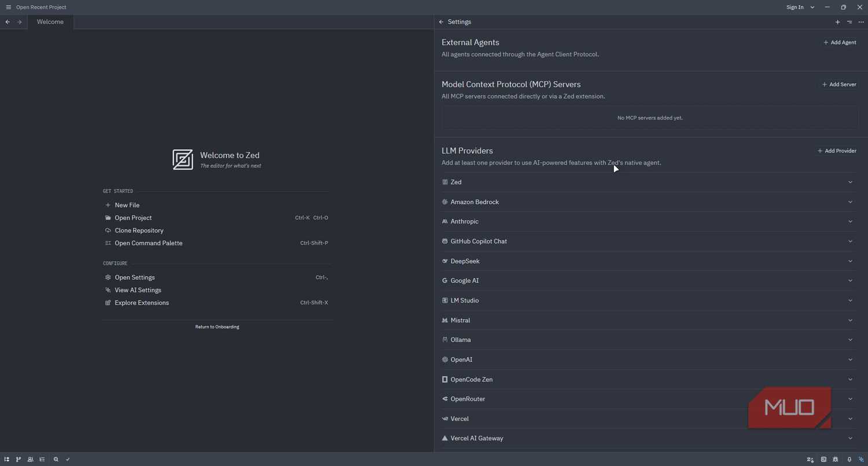Expand the Ollama chevron
Image resolution: width=868 pixels, height=466 pixels.
click(850, 340)
